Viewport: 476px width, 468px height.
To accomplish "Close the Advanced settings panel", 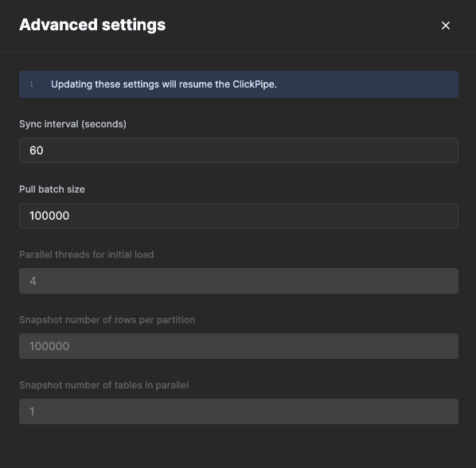I will pyautogui.click(x=445, y=25).
